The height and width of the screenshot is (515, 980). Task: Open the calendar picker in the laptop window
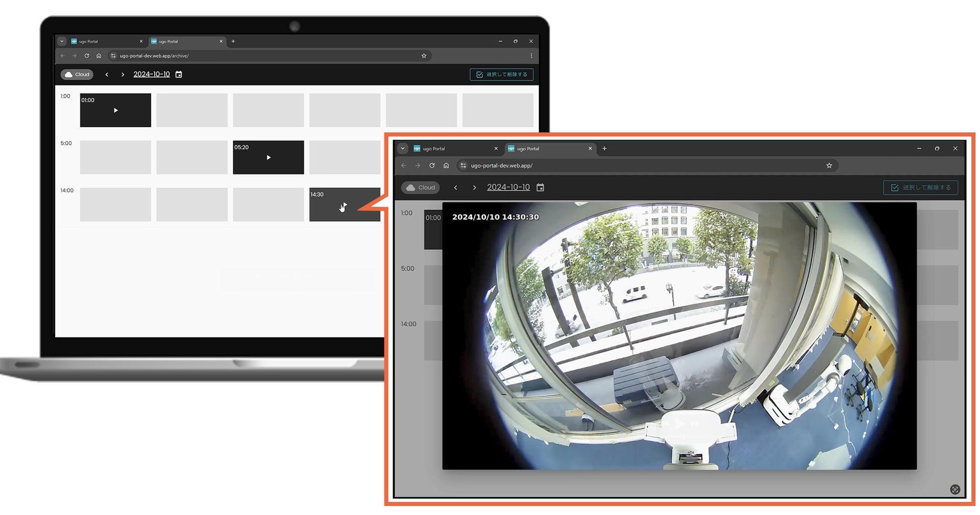[x=178, y=74]
